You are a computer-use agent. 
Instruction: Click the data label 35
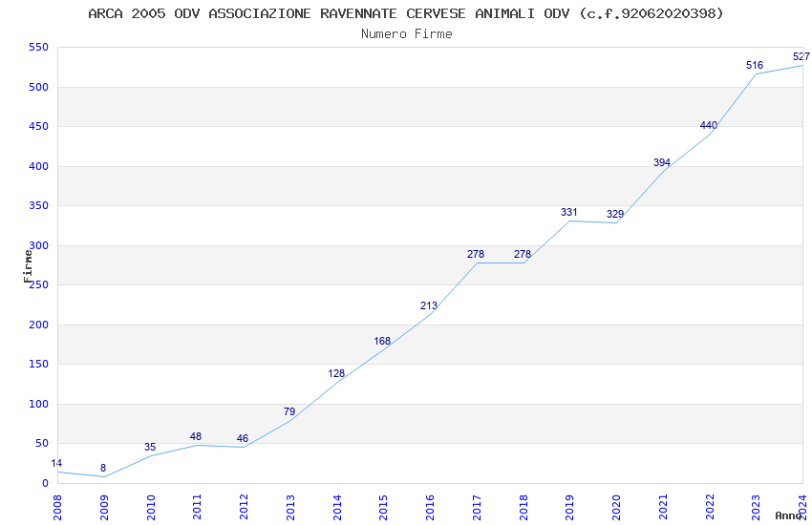click(x=150, y=447)
